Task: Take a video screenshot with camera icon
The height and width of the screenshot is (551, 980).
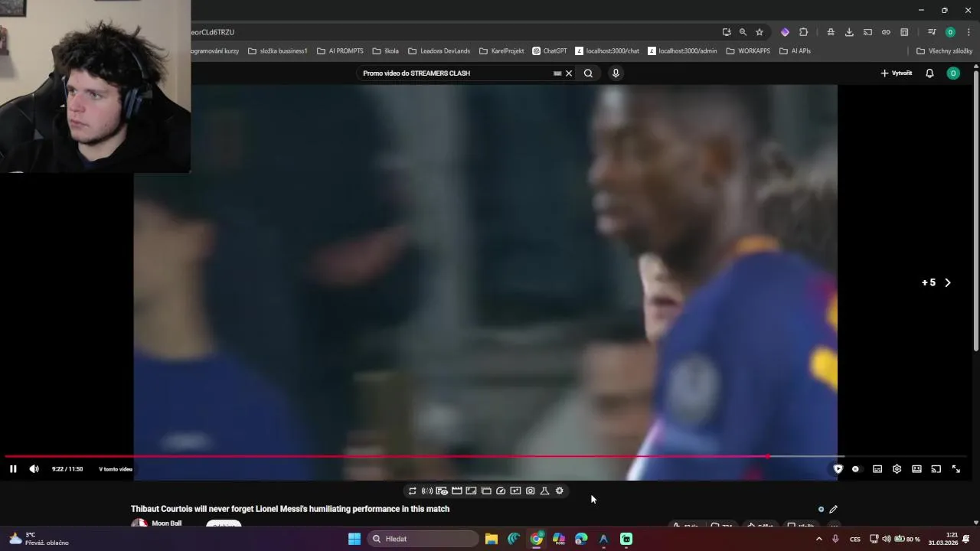Action: [x=531, y=491]
